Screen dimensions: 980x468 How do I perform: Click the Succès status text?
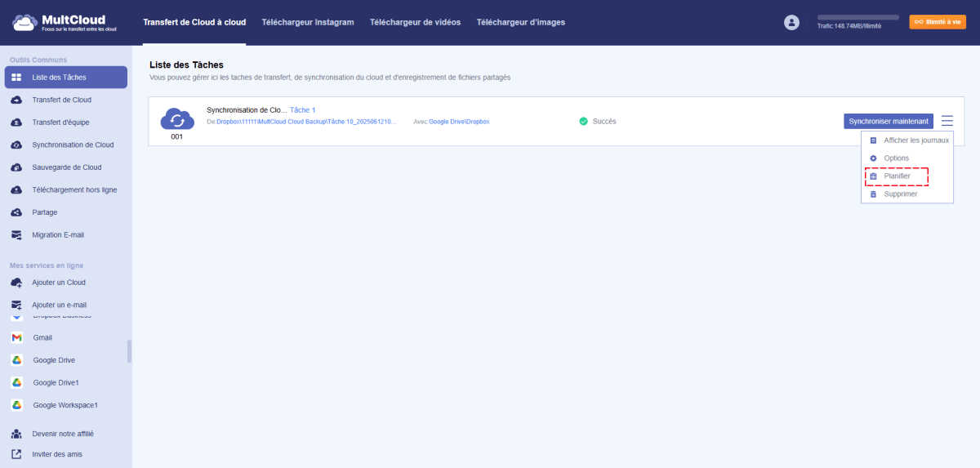(604, 121)
